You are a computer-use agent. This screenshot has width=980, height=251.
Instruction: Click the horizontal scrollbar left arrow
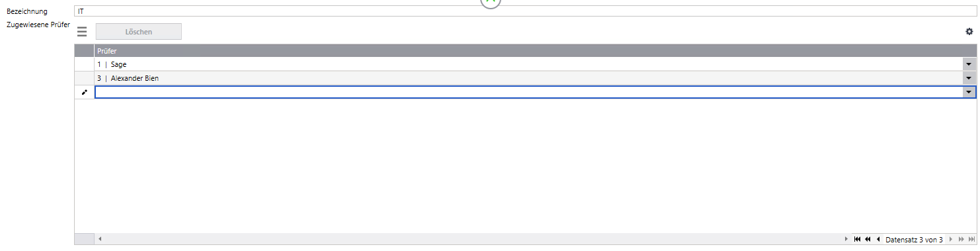point(101,239)
